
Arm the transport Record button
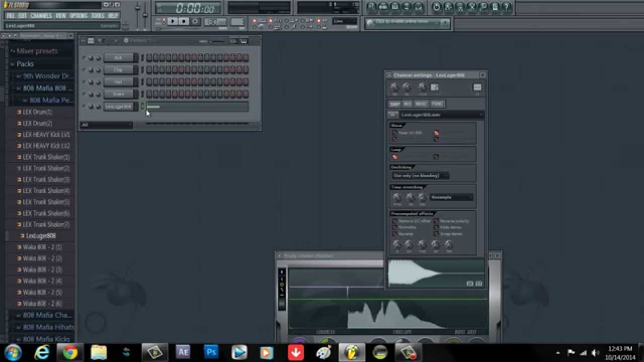pyautogui.click(x=195, y=22)
